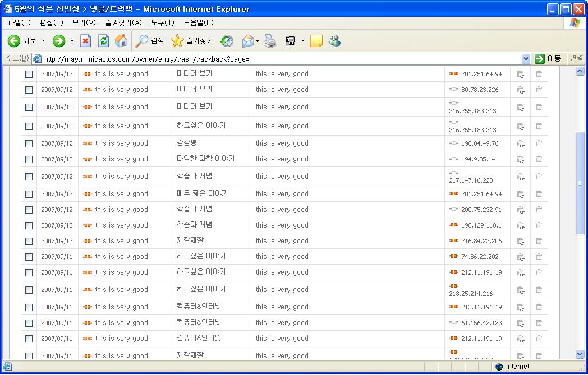Click the 이동 go button
Viewport: 588px width, 375px height.
click(x=548, y=59)
